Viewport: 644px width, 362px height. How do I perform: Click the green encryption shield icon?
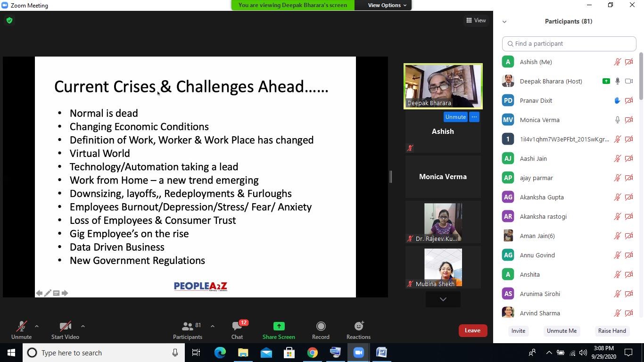(9, 21)
